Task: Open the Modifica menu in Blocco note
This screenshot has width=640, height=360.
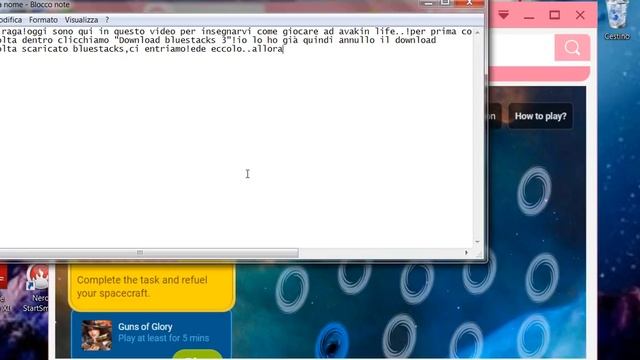Action: (x=11, y=20)
